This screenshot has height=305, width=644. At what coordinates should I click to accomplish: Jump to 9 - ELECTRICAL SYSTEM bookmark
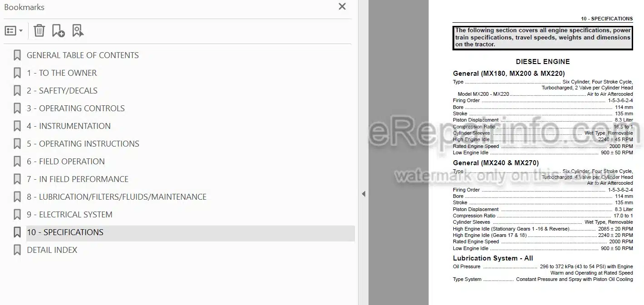(69, 215)
